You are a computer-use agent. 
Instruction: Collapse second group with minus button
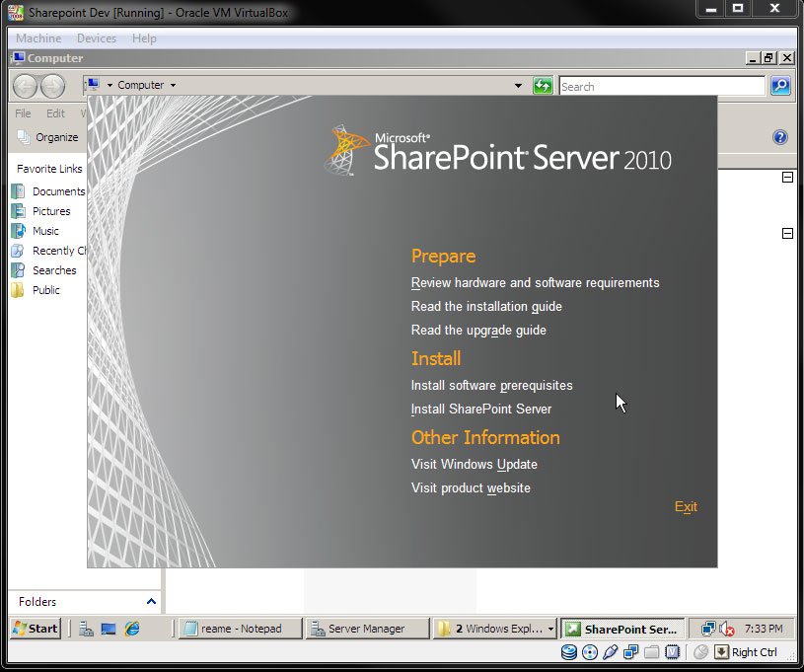click(x=787, y=234)
